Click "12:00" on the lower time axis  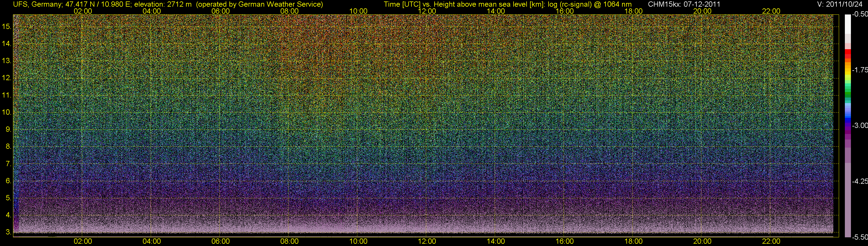point(427,241)
